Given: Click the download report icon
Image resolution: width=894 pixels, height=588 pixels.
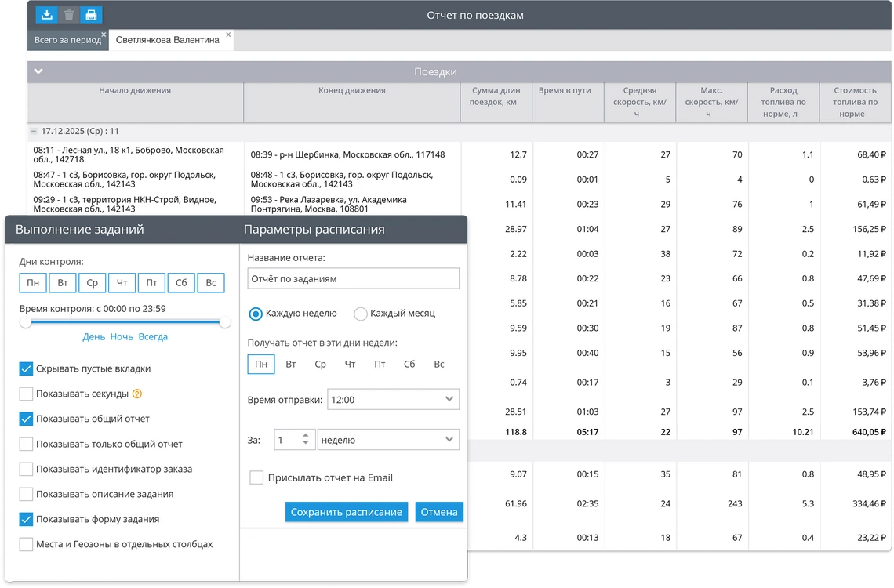Looking at the screenshot, I should click(x=47, y=15).
